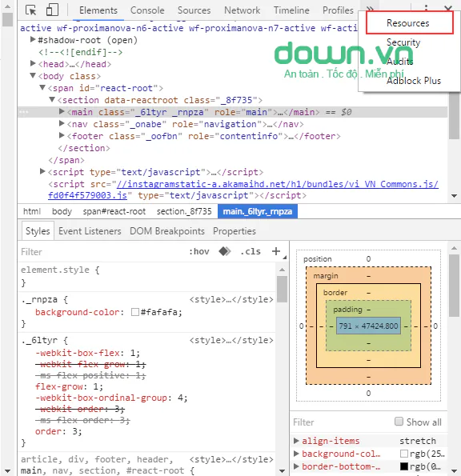The width and height of the screenshot is (461, 476).
Task: Open the DevTools three-dot options menu
Action: click(x=426, y=7)
